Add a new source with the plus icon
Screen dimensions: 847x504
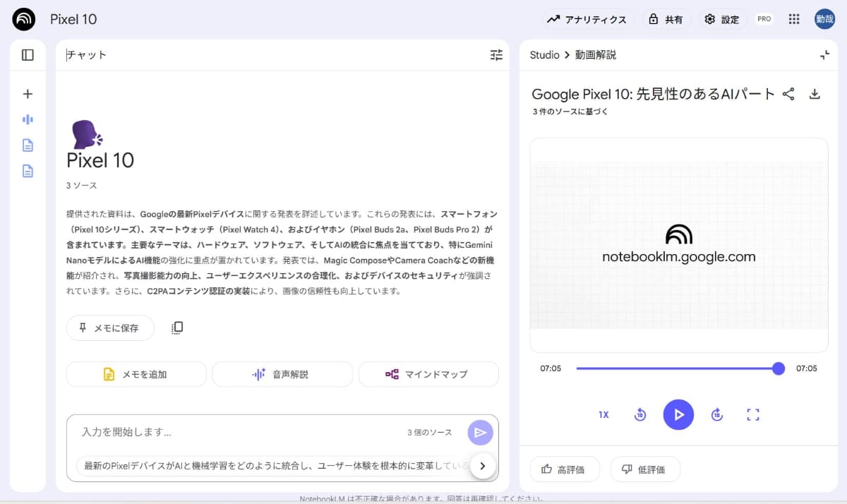tap(28, 93)
